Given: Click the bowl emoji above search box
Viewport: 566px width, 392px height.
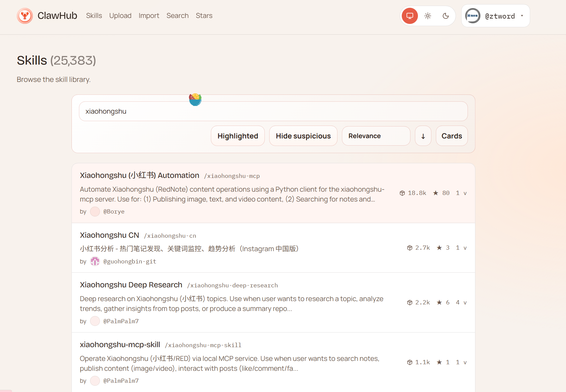Looking at the screenshot, I should coord(195,100).
